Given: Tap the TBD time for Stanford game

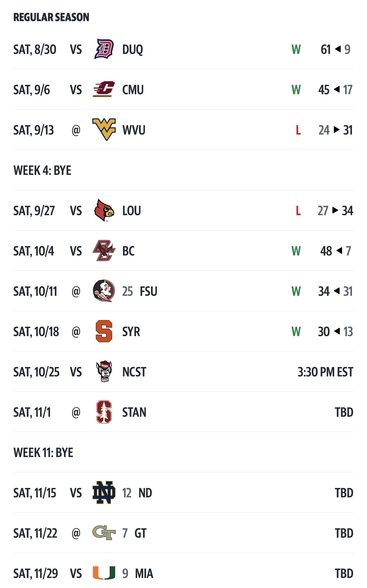Looking at the screenshot, I should coord(344,412).
